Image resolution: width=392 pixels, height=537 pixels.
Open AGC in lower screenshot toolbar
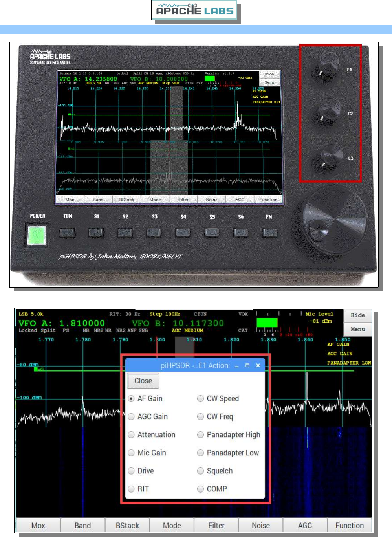pyautogui.click(x=305, y=525)
